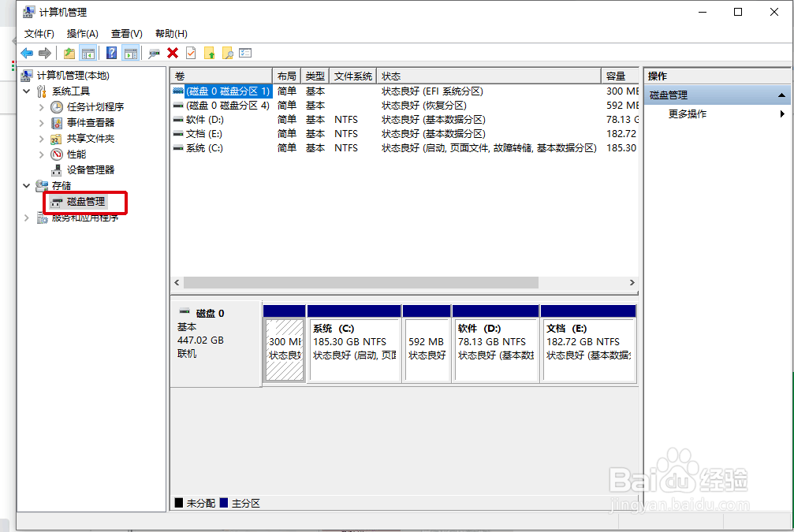This screenshot has height=532, width=794.
Task: Select the 磁盘 0 disk label box
Action: point(216,344)
